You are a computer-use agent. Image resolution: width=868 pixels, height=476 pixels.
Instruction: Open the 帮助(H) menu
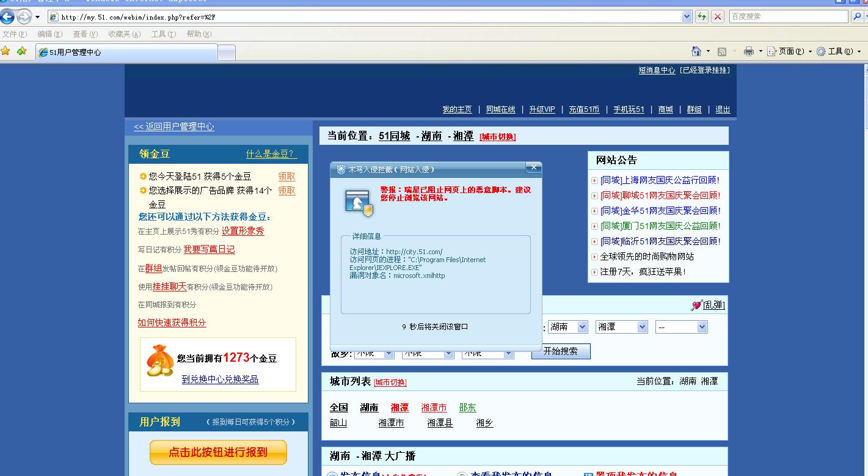(199, 34)
